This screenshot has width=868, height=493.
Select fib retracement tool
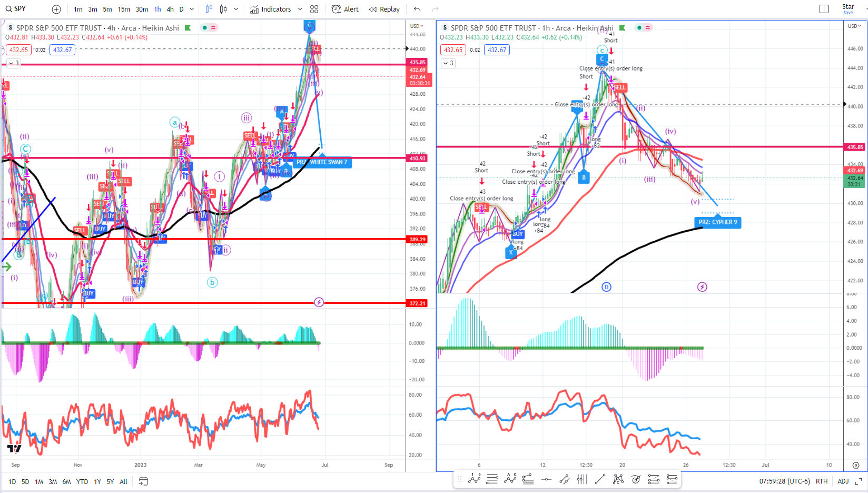(654, 479)
